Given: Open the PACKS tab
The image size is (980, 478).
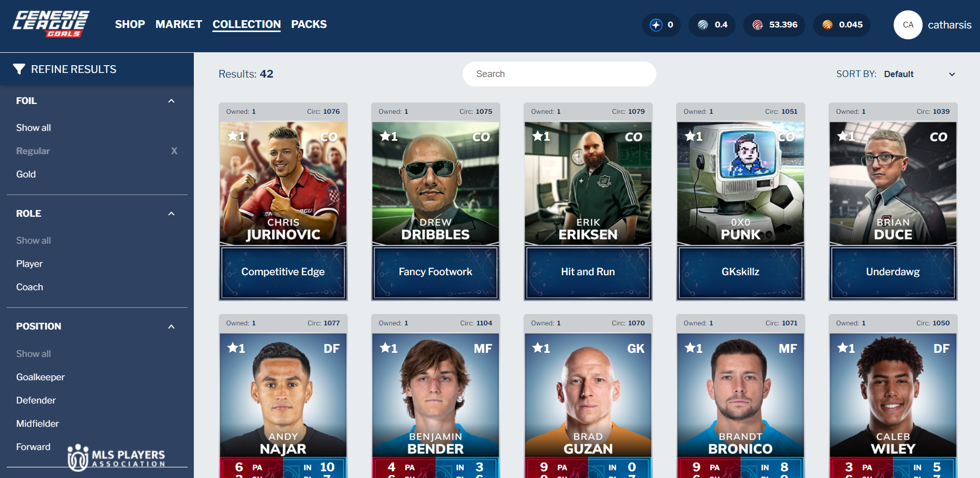Looking at the screenshot, I should (309, 24).
